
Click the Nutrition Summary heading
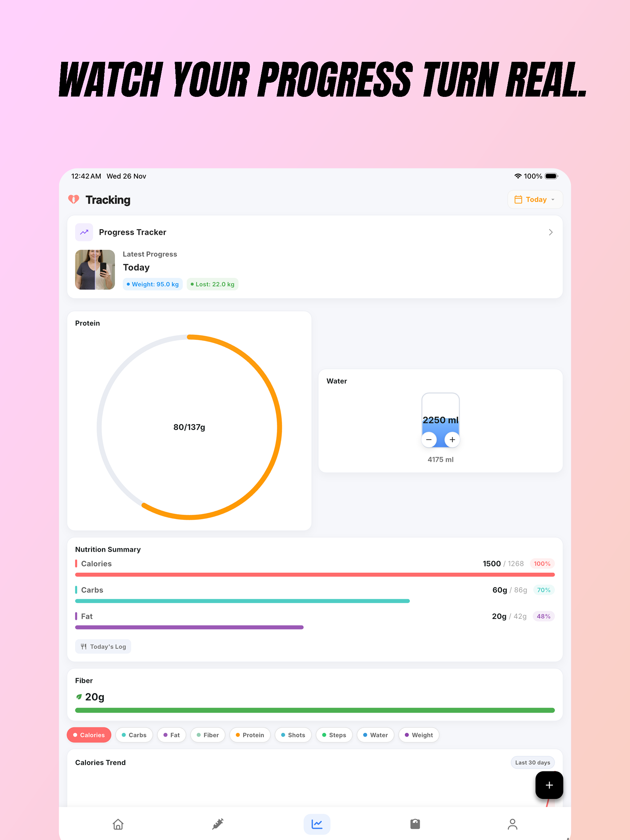coord(108,549)
